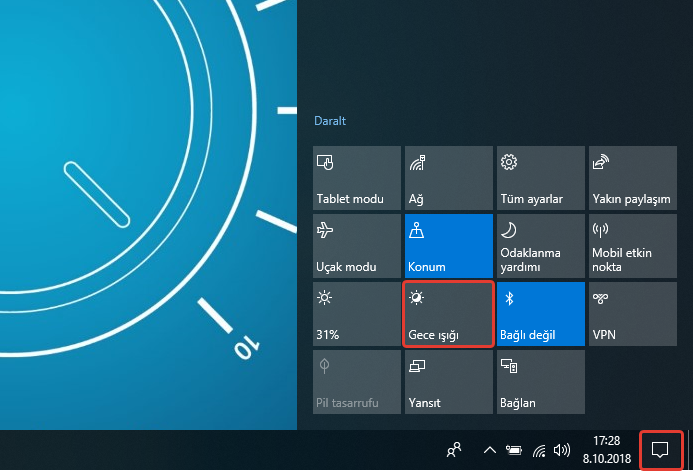693x471 pixels.
Task: Click the 31% brightness tile
Action: 357,314
